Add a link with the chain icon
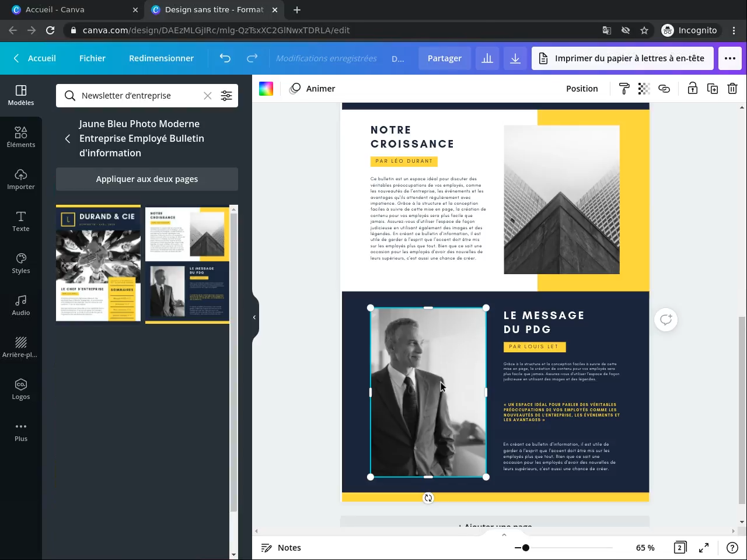The width and height of the screenshot is (747, 560). click(664, 89)
